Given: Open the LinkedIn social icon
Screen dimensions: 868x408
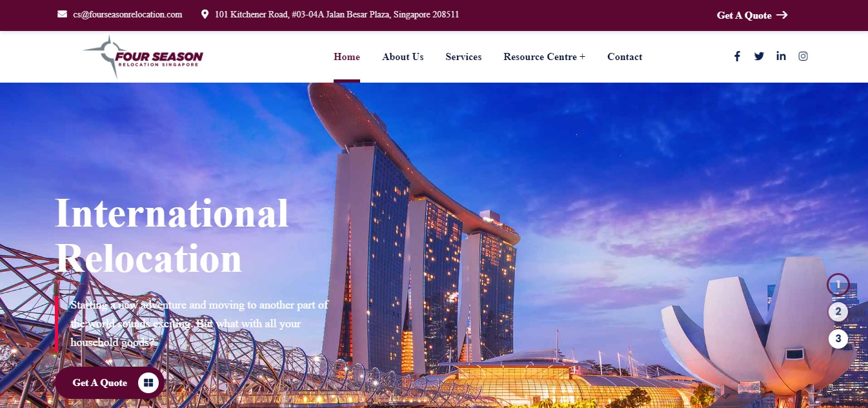Looking at the screenshot, I should (x=781, y=56).
